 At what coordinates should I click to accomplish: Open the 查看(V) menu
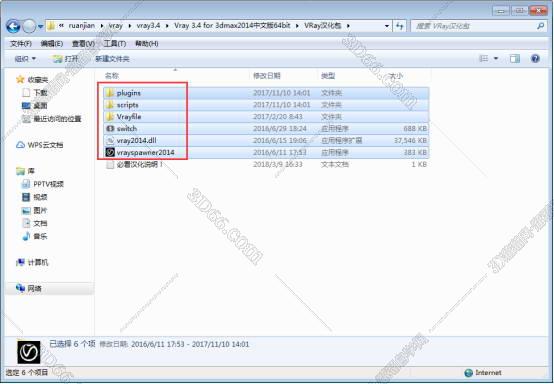(x=83, y=43)
